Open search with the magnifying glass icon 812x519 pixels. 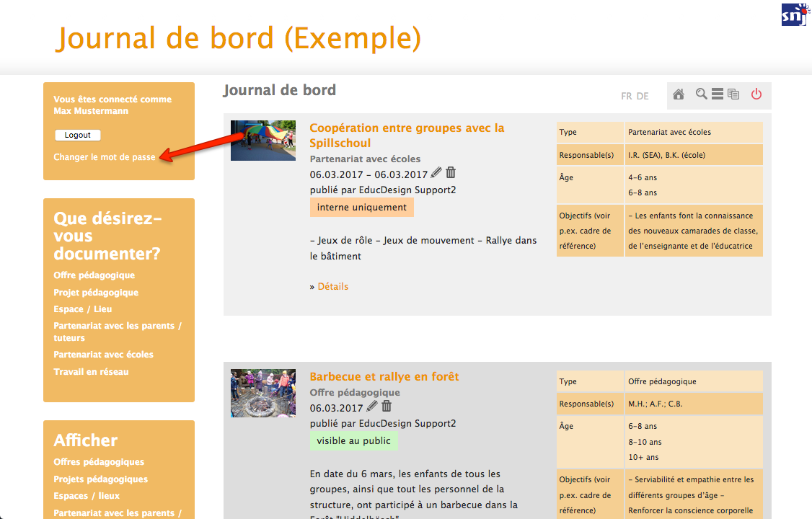click(x=701, y=94)
